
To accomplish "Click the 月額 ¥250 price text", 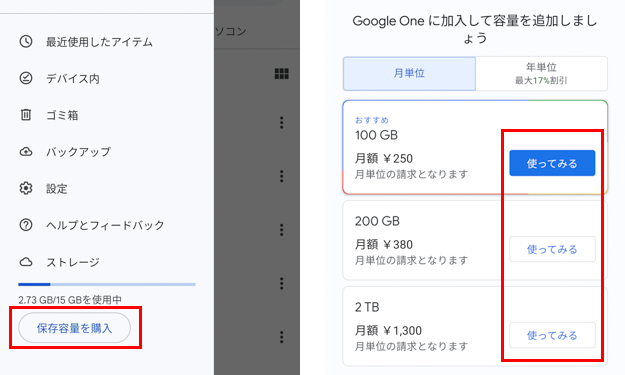I will [384, 159].
